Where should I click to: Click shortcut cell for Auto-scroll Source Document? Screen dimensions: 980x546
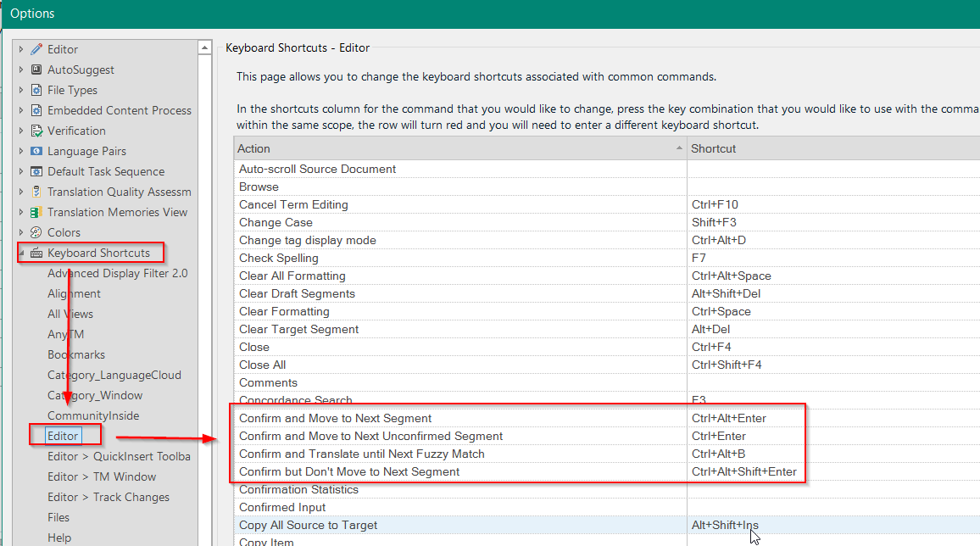(x=833, y=170)
